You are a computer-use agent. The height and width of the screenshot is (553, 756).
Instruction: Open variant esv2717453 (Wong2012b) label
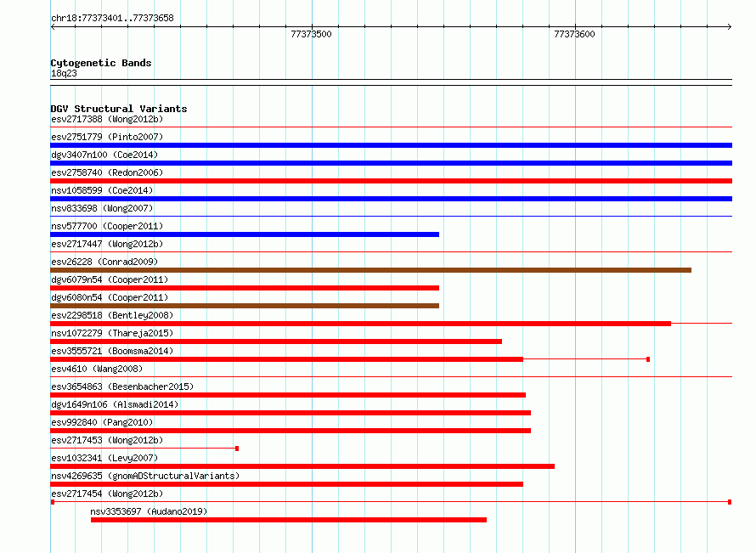point(107,440)
